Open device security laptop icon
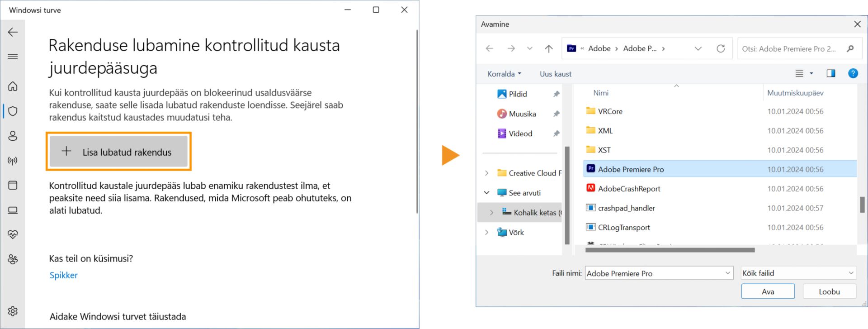This screenshot has height=329, width=868. (13, 210)
